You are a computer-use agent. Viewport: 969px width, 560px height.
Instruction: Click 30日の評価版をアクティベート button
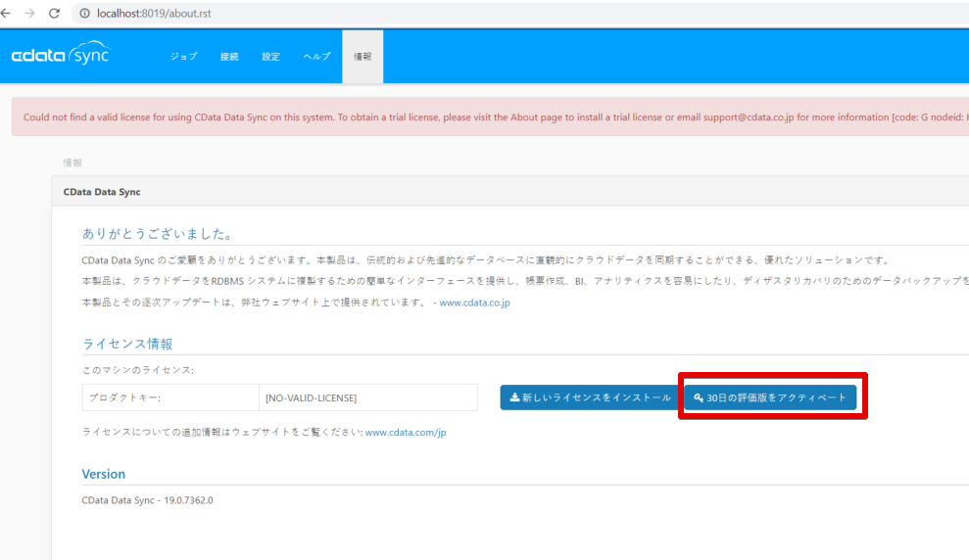(x=770, y=397)
